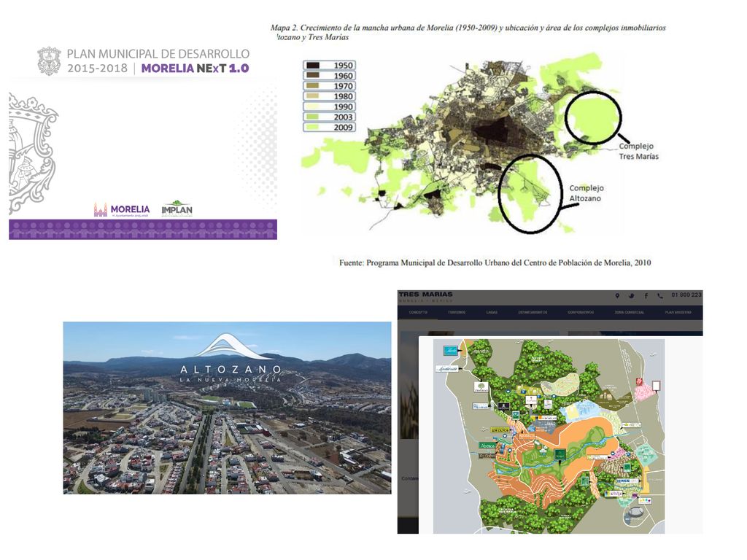The image size is (747, 560).
Task: Open the PLAN MAESTRO navigation item
Action: click(678, 312)
